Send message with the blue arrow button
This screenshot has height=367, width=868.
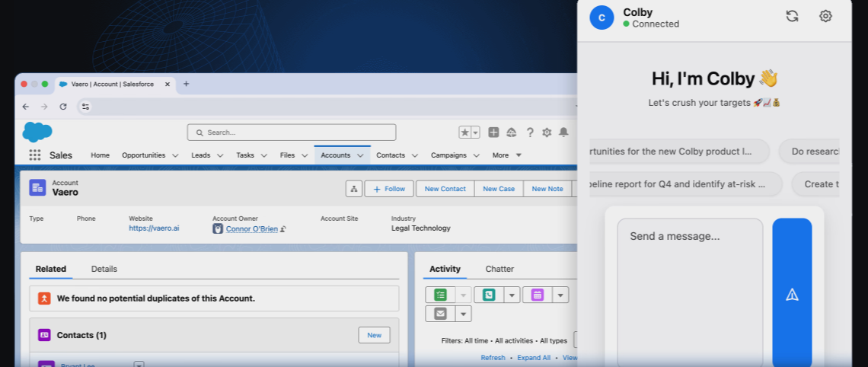tap(792, 294)
